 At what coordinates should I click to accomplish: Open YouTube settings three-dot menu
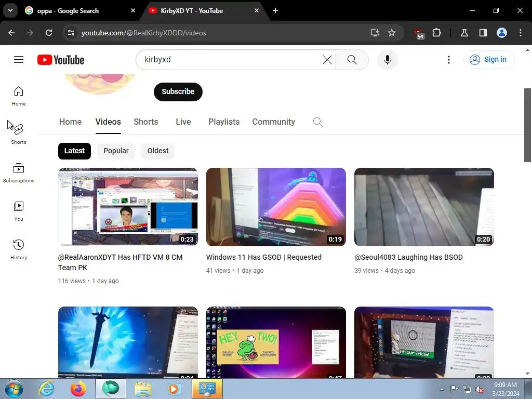[448, 60]
